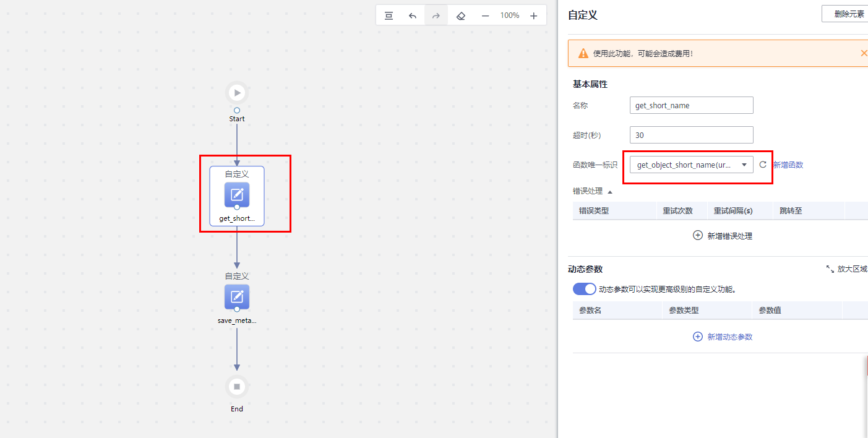Redo the canvas action

point(436,15)
